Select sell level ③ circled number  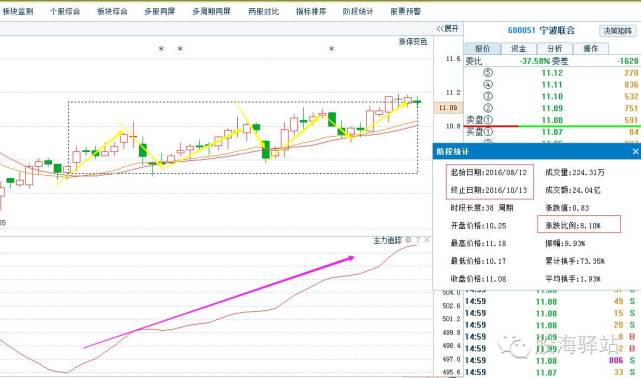(x=488, y=96)
